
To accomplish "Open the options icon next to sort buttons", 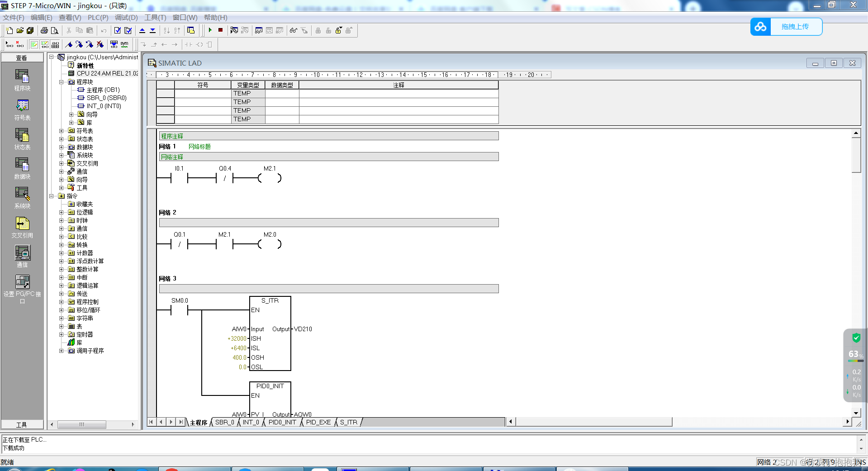I will click(191, 30).
